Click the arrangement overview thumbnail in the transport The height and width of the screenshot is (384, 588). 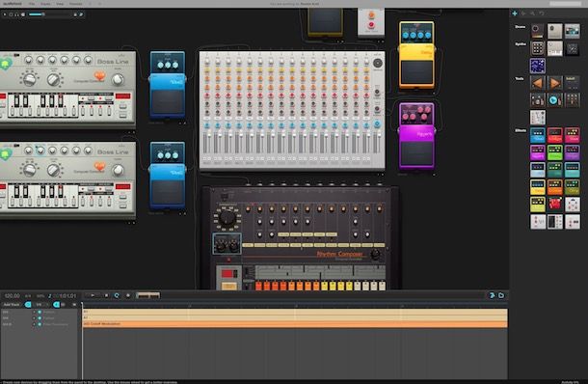point(147,296)
